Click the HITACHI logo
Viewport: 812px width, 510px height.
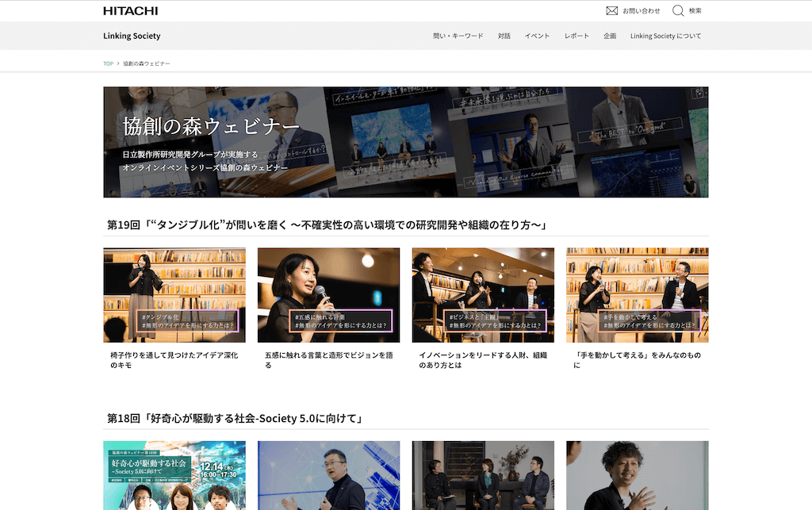(x=129, y=10)
